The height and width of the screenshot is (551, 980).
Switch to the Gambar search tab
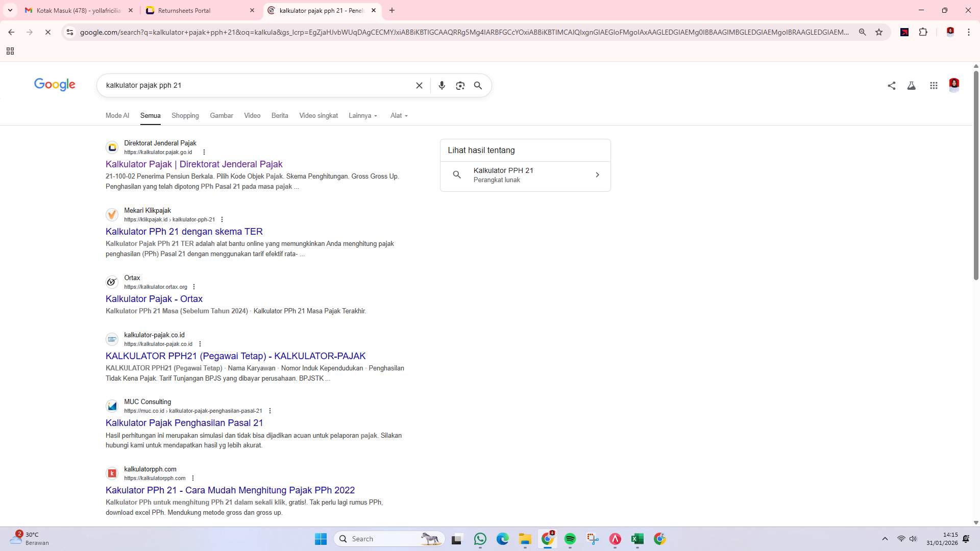point(221,115)
